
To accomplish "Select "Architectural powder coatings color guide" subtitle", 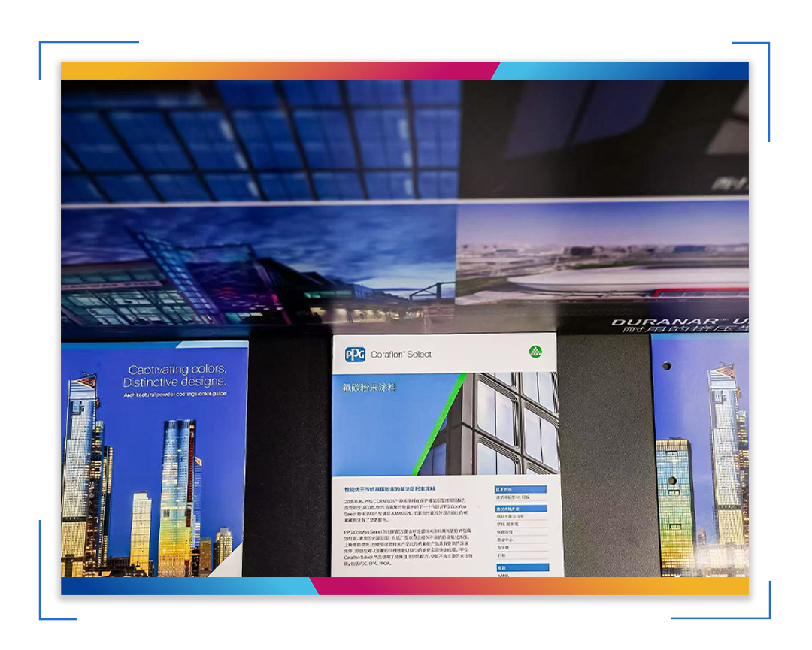I will coord(175,395).
